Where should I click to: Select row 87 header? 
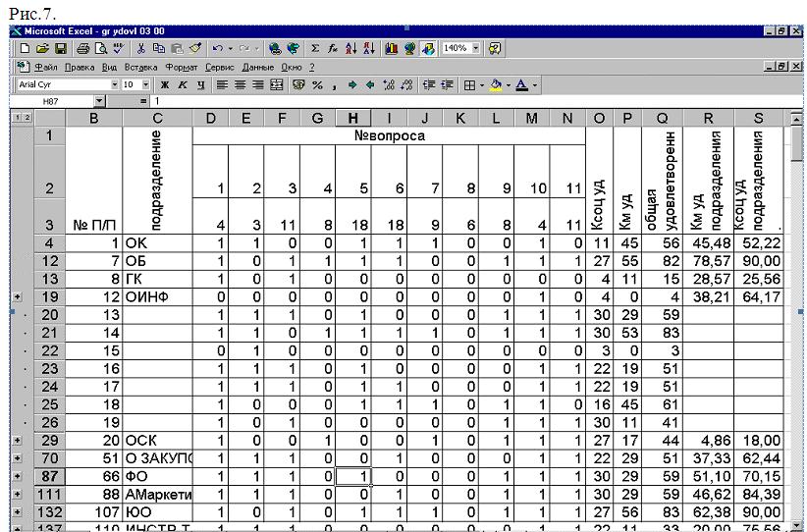49,476
